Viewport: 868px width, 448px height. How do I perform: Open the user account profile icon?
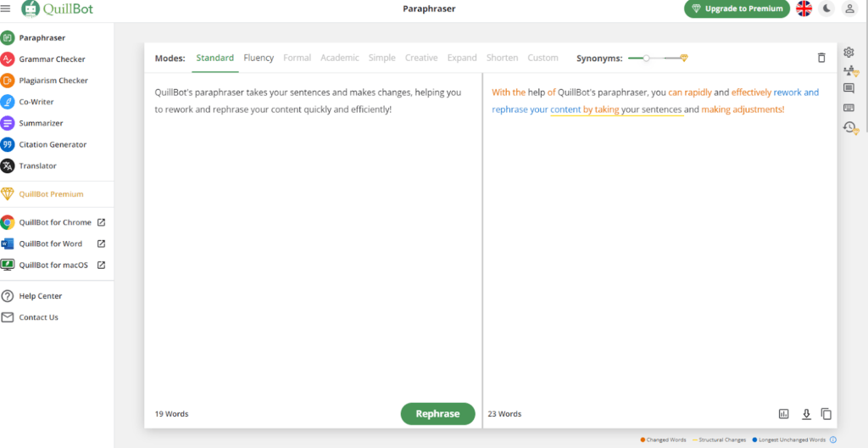(x=849, y=8)
